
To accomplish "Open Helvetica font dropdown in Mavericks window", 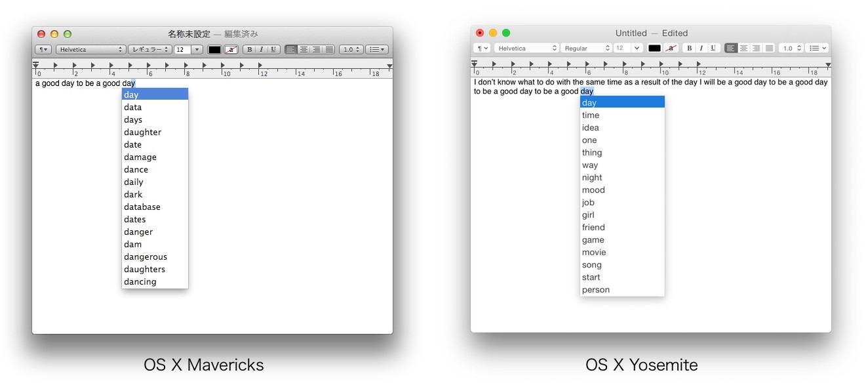I will click(91, 50).
